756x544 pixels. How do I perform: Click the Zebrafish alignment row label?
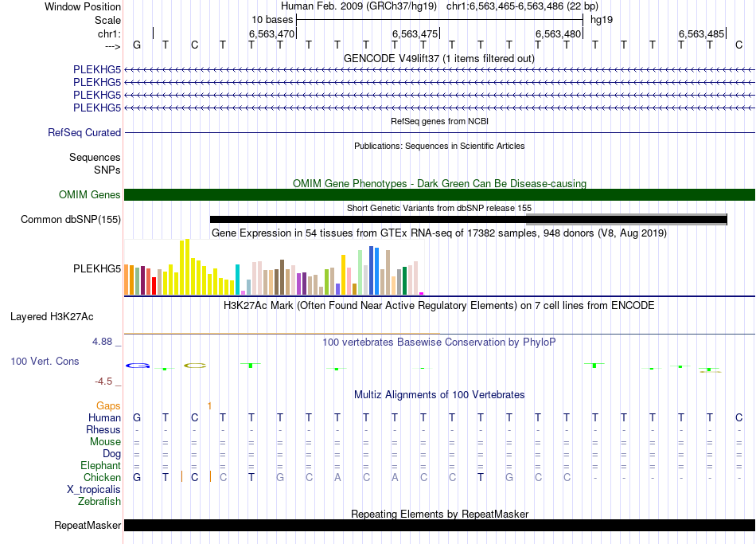[x=99, y=502]
